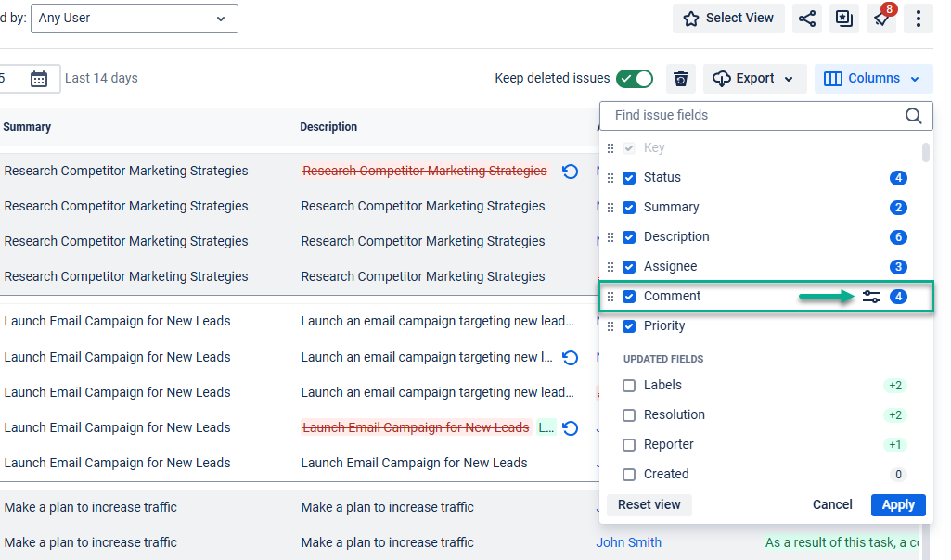Check the Reporter field checkbox

(629, 445)
